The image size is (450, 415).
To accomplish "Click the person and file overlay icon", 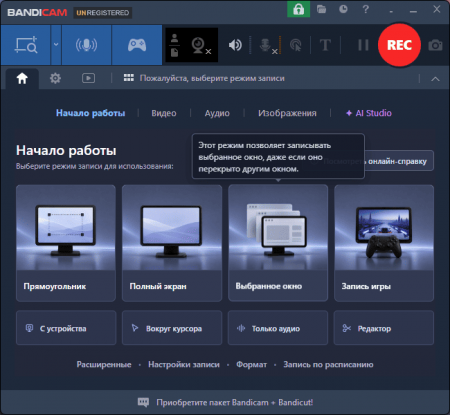I will 175,45.
